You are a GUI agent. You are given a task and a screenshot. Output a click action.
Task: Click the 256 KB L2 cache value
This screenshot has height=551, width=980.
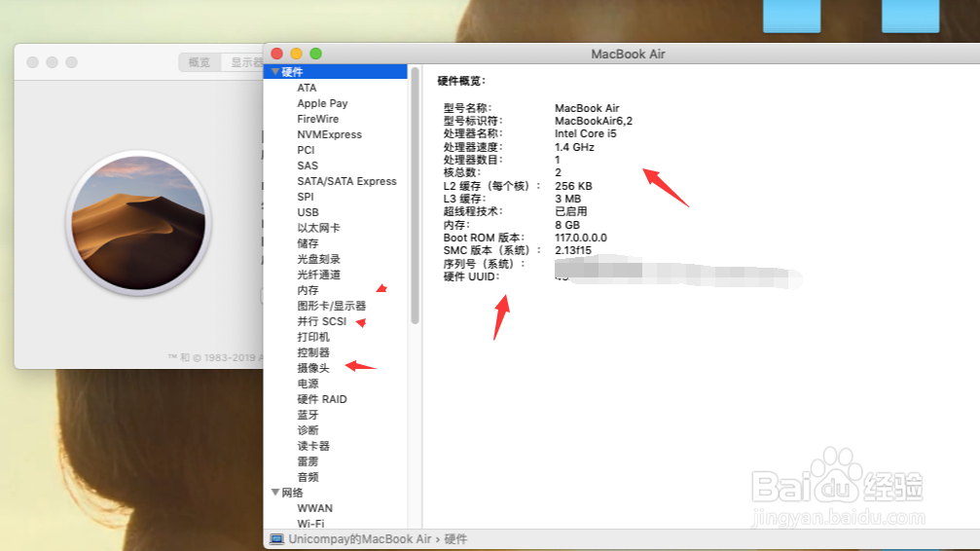pyautogui.click(x=573, y=186)
